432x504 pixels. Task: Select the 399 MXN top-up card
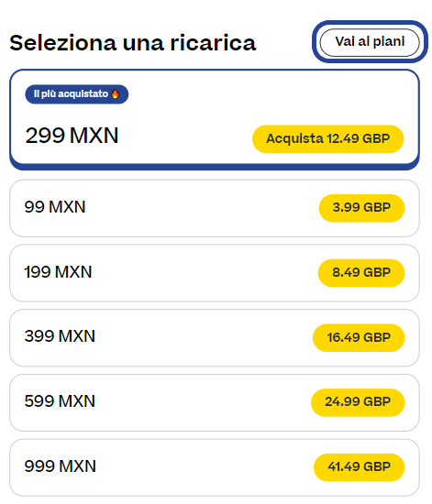click(x=215, y=338)
